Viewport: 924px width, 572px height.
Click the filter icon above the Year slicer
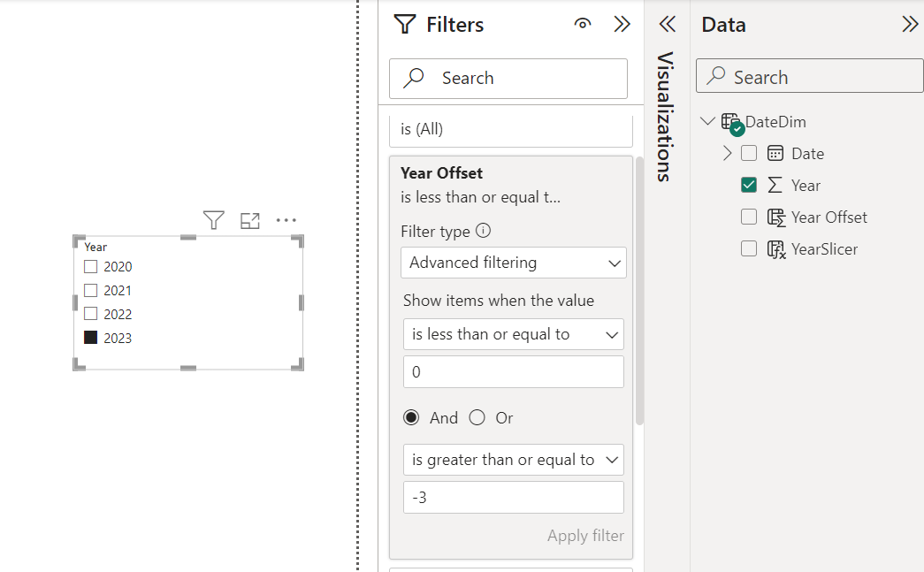213,220
